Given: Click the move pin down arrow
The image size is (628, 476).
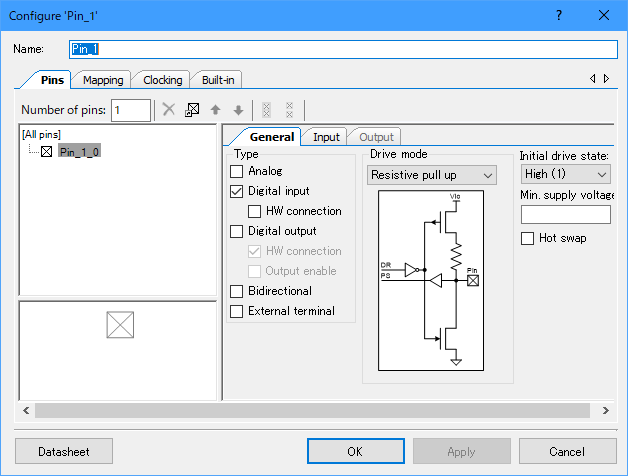Looking at the screenshot, I should (x=237, y=110).
